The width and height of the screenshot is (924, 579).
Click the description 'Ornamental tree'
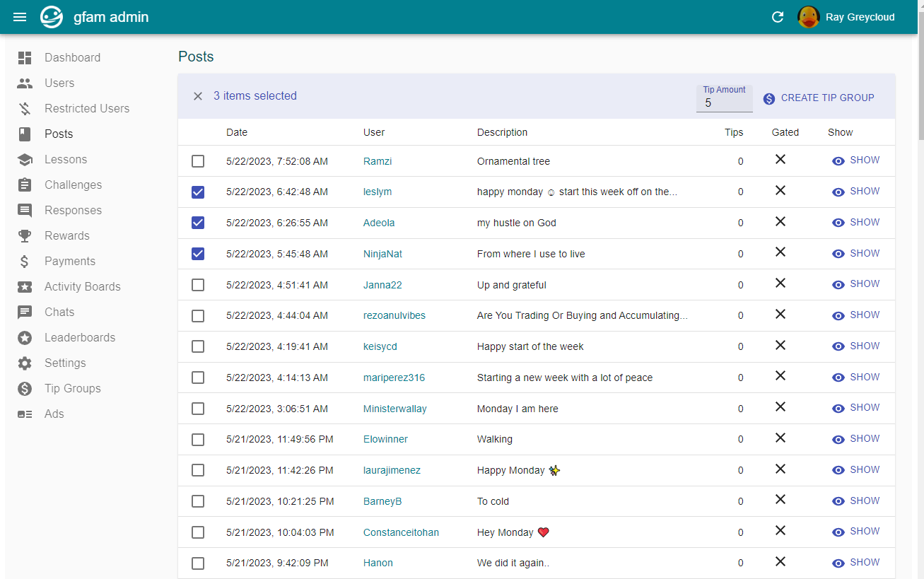[513, 161]
